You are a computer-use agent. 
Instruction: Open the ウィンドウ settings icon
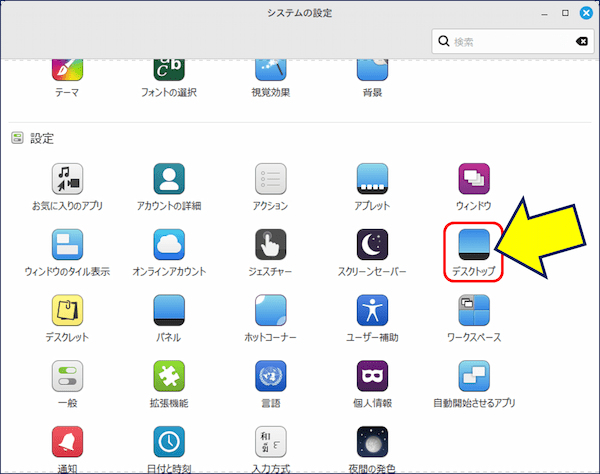pyautogui.click(x=474, y=180)
